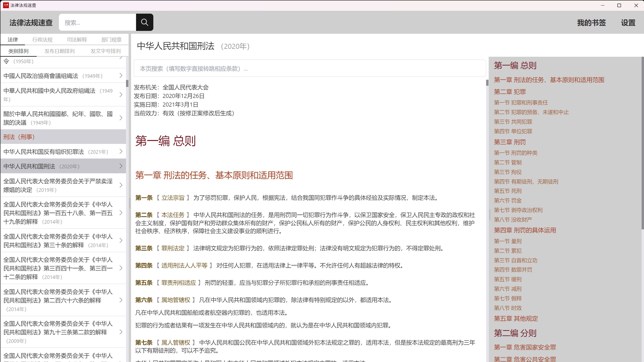Image resolution: width=644 pixels, height=362 pixels.
Task: Expand chevron for 中华人民共和国反有组织犯罪法
Action: coord(121,151)
